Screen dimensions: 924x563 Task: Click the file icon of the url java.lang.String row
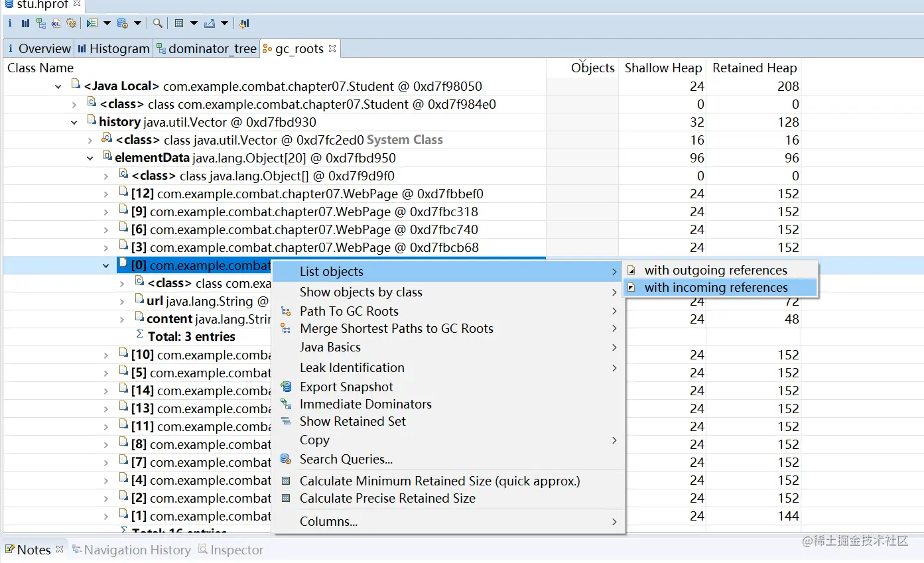pyautogui.click(x=139, y=300)
